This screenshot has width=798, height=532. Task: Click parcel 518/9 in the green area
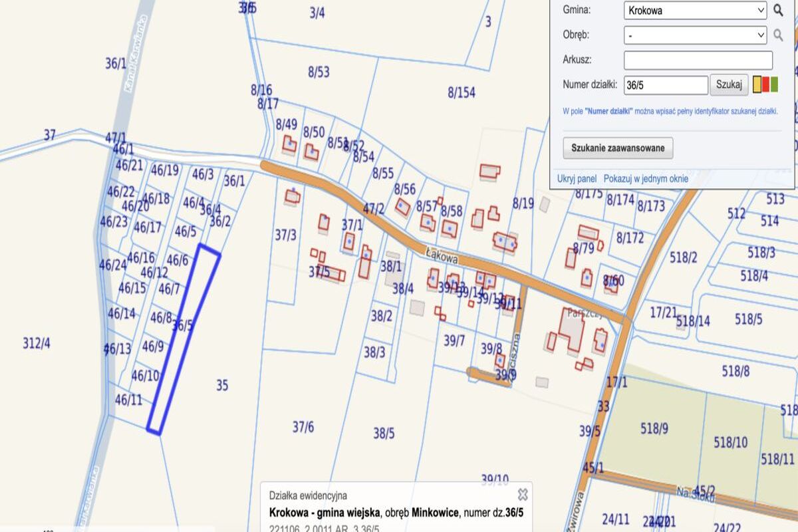[x=654, y=428]
